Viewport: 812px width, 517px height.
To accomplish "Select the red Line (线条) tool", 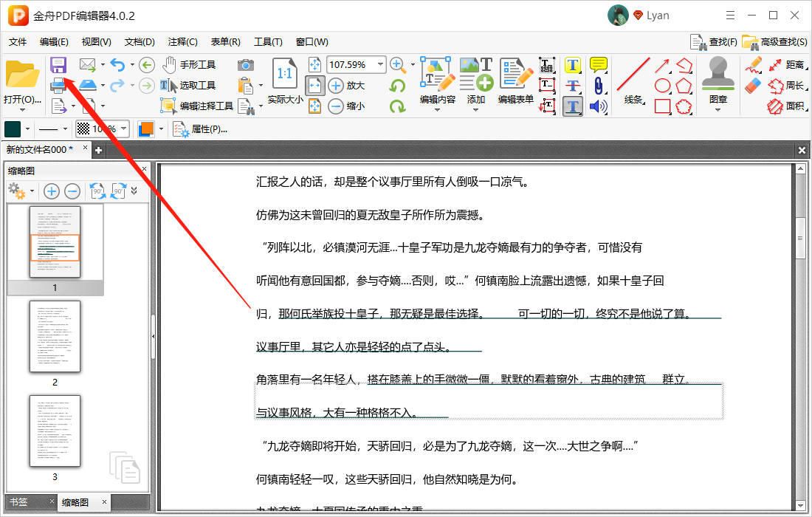I will point(633,81).
